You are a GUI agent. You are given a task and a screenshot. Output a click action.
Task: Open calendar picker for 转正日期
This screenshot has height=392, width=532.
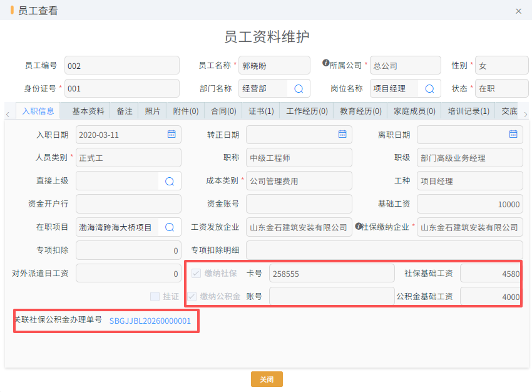342,135
